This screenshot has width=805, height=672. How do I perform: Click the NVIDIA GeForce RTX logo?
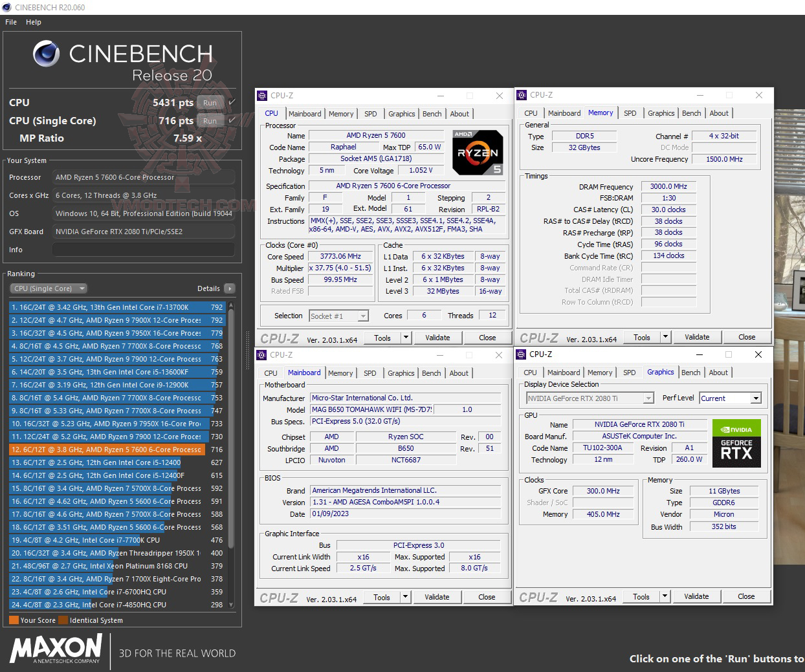coord(736,444)
